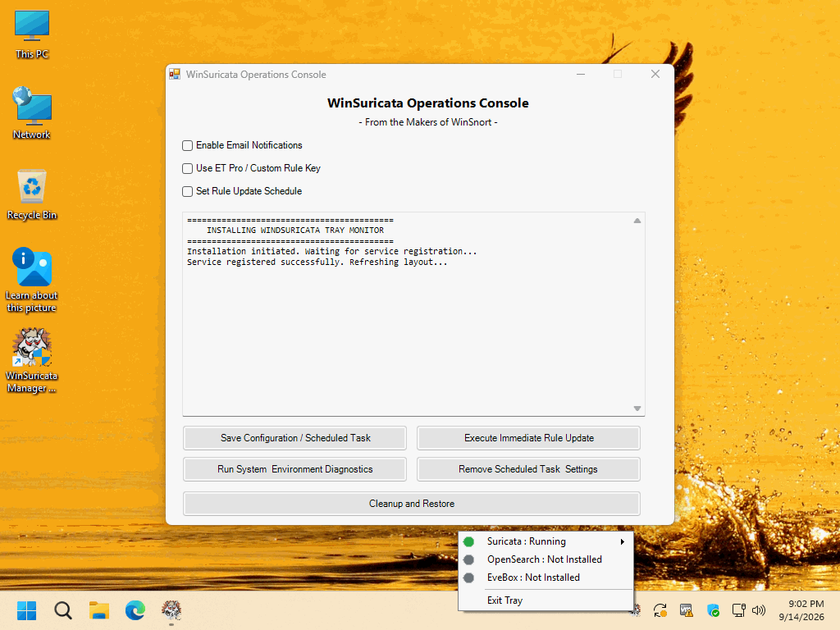
Task: Click 'INSTALLING WINDSURICATA TRAY MONITOR' log heading
Action: (295, 231)
